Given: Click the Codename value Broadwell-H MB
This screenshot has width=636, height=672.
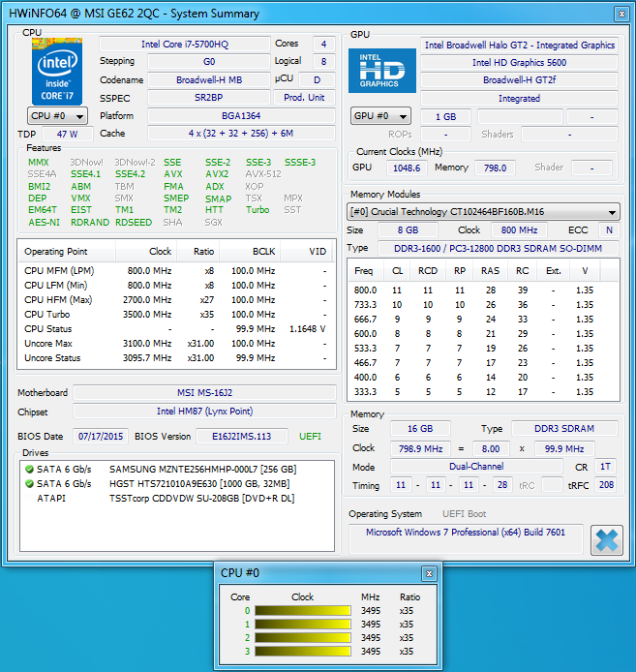Looking at the screenshot, I should [209, 80].
